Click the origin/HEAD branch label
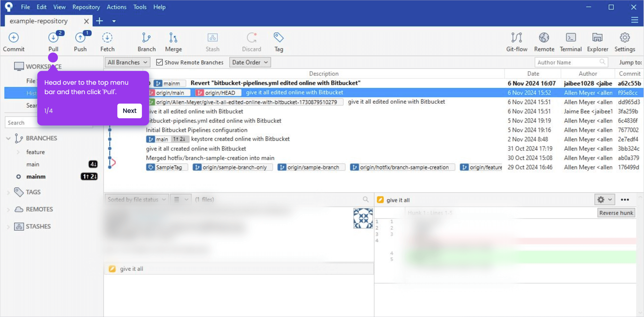Viewport: 644px width, 317px height. [218, 93]
